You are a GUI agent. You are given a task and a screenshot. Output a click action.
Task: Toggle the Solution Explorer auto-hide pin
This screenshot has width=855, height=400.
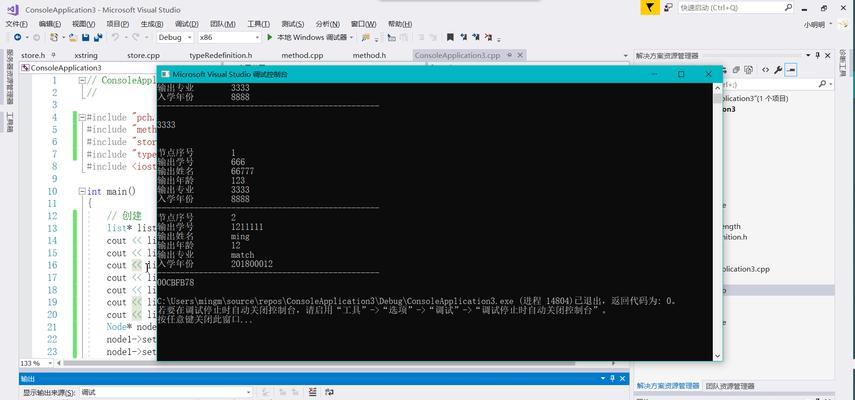[x=817, y=56]
